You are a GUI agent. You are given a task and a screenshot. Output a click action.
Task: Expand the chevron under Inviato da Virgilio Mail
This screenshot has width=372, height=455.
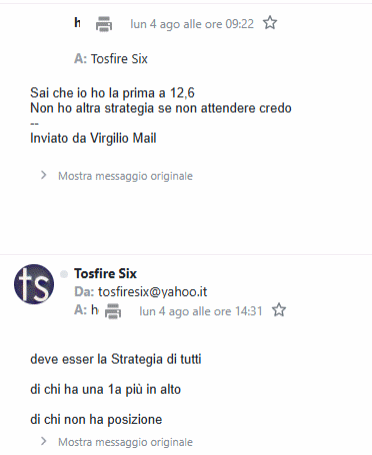pos(43,175)
